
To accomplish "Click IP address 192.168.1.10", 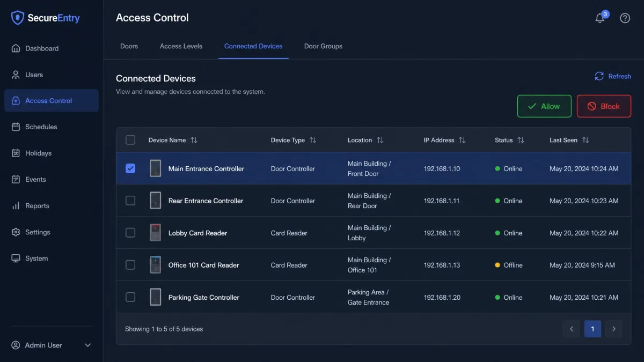I will pyautogui.click(x=442, y=168).
